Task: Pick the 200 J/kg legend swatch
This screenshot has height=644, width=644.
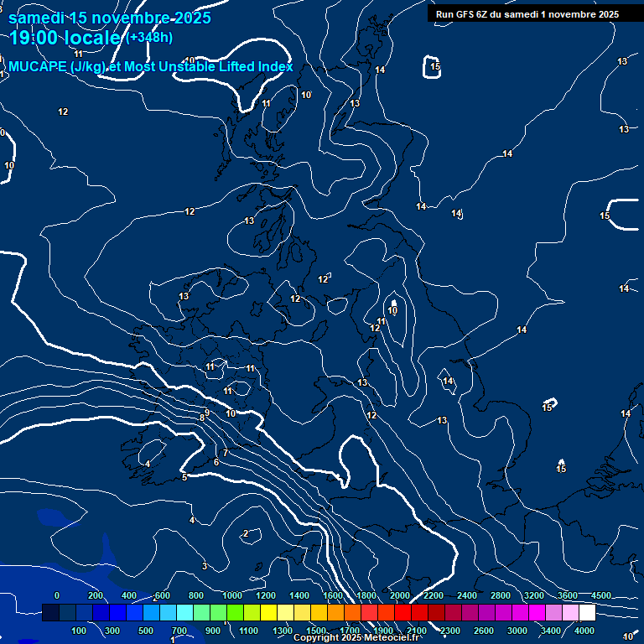Action: 85,612
